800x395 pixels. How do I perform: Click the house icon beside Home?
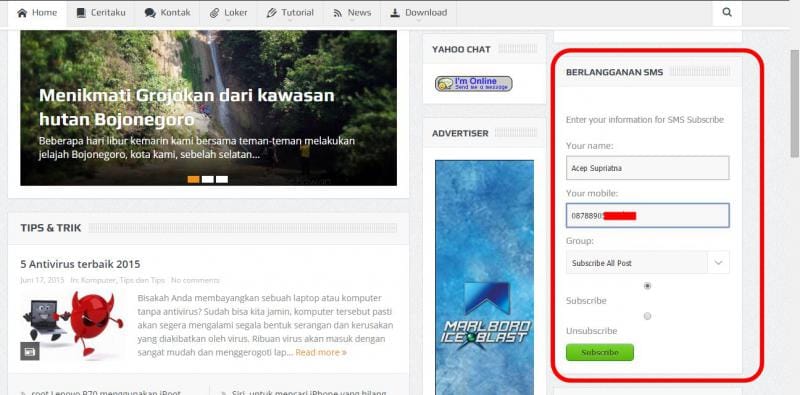coord(22,13)
